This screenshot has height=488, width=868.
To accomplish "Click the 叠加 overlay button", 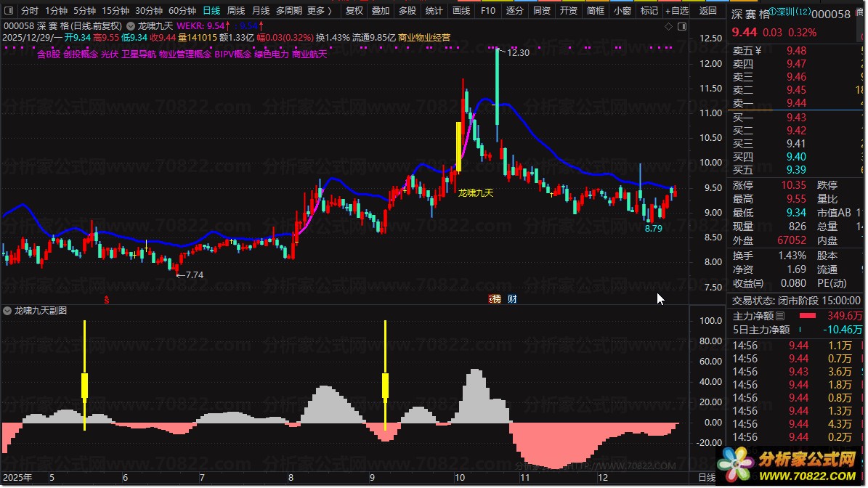I will (381, 10).
